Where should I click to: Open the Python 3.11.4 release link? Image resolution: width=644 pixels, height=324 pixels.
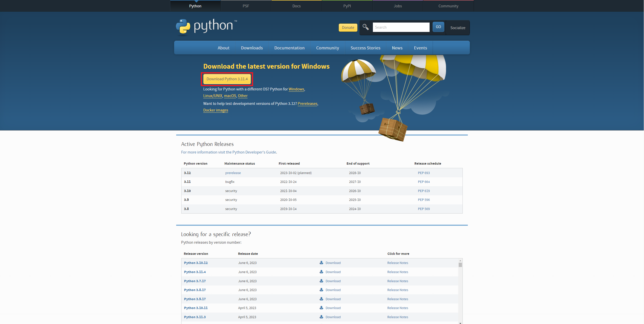(x=195, y=272)
